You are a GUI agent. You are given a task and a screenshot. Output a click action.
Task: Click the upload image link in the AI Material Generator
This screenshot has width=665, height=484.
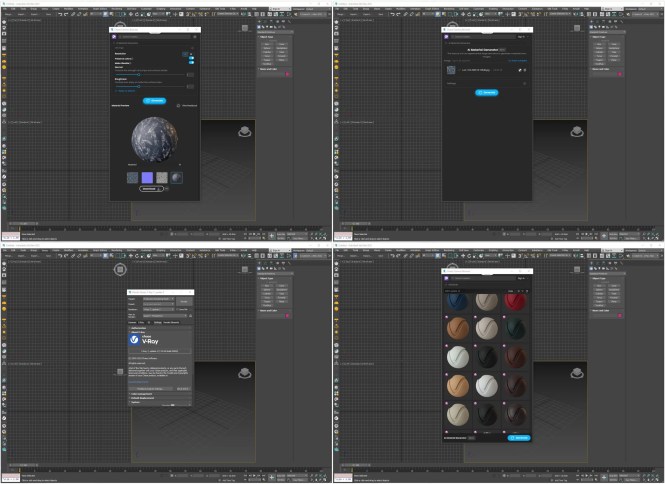coord(517,61)
